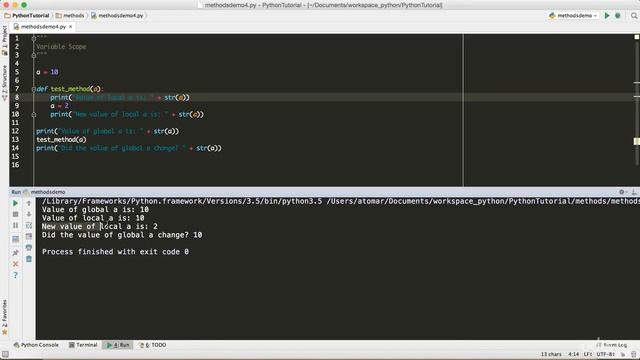The height and width of the screenshot is (360, 640).
Task: Click methodsdemo4.py in the navigation breadcrumb
Action: click(x=117, y=16)
